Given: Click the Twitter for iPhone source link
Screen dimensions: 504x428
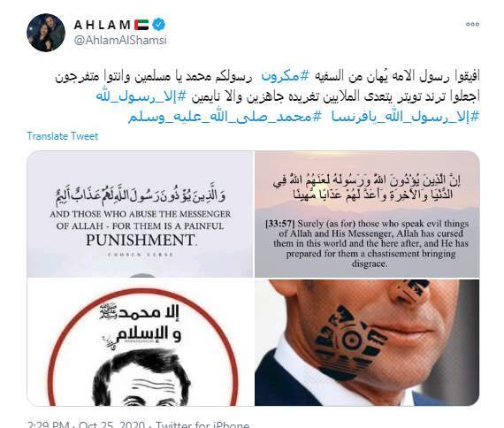Looking at the screenshot, I should (202, 424).
